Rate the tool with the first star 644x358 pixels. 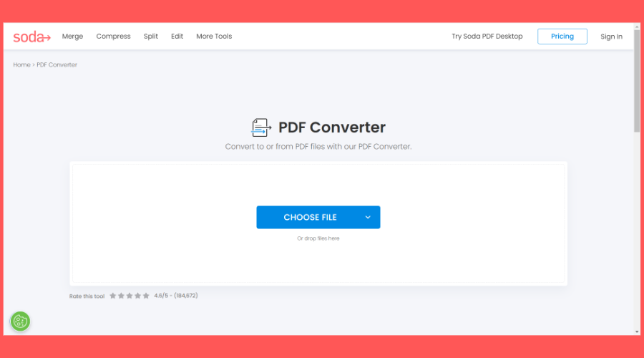coord(113,296)
